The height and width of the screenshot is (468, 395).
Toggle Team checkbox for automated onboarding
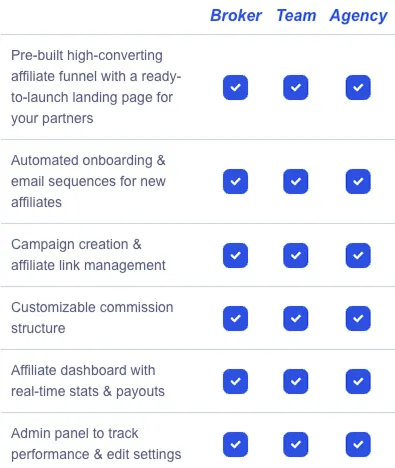(x=296, y=181)
